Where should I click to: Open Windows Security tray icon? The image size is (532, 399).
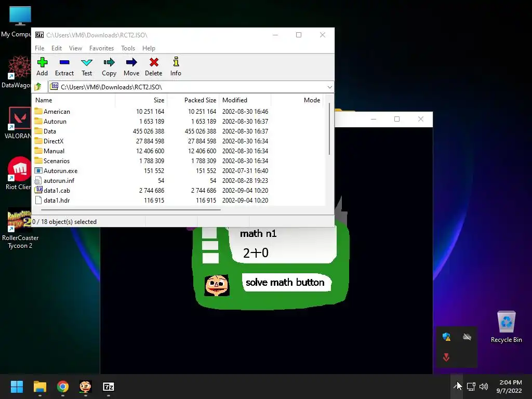pos(446,337)
